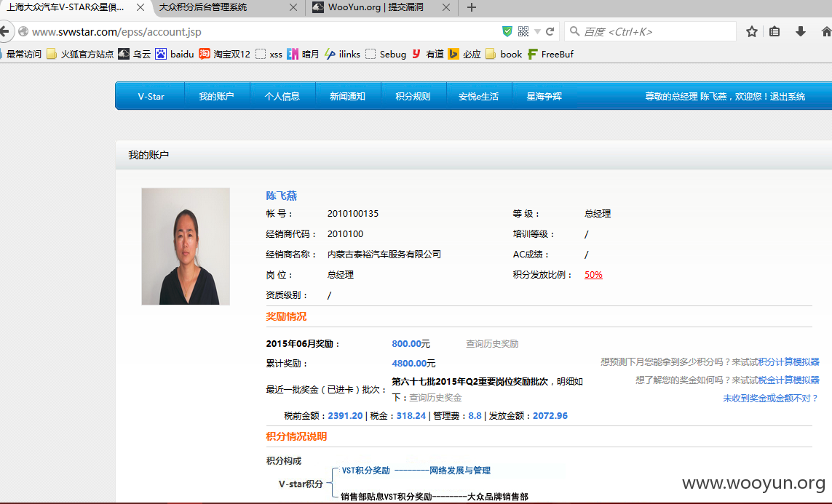Click the 800.00 monthly reward value

coord(406,343)
